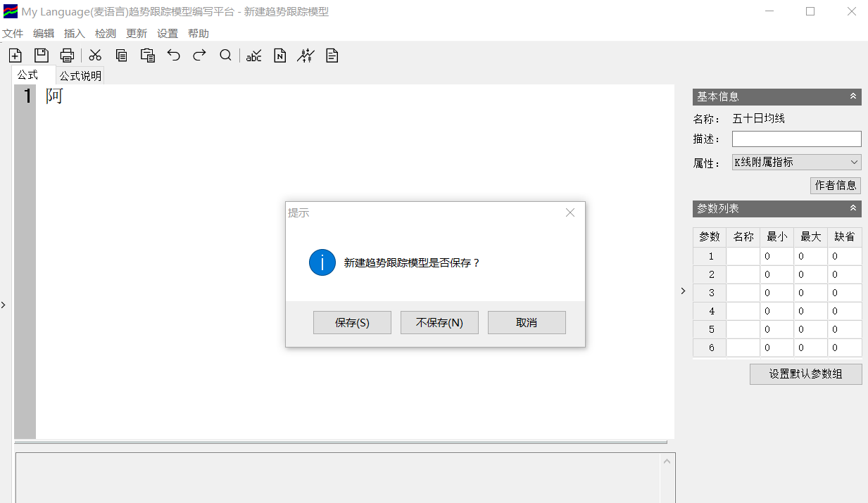The width and height of the screenshot is (868, 503).
Task: Collapse the 基本信息 panel section
Action: [x=853, y=96]
